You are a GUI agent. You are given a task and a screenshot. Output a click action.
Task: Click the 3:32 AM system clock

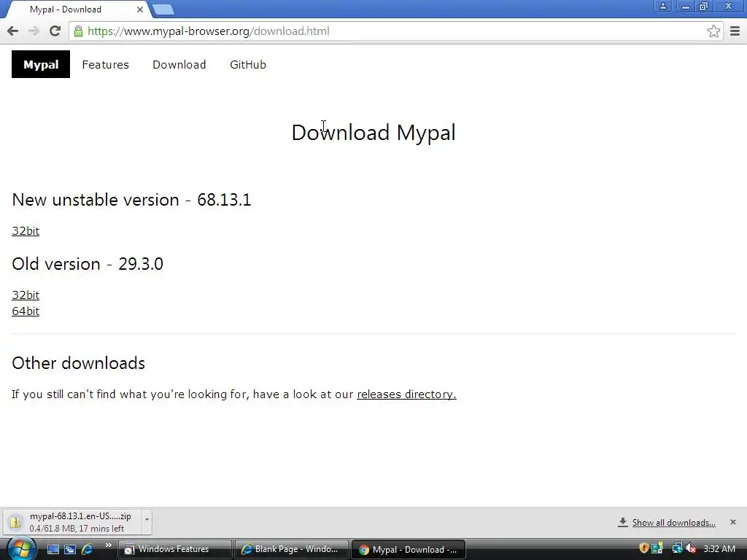[x=719, y=549]
